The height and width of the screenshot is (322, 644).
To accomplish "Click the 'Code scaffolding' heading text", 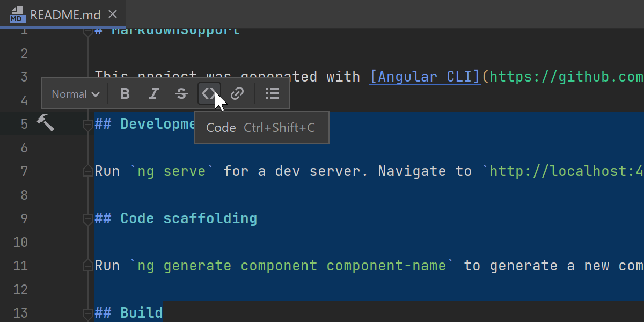I will pyautogui.click(x=188, y=218).
